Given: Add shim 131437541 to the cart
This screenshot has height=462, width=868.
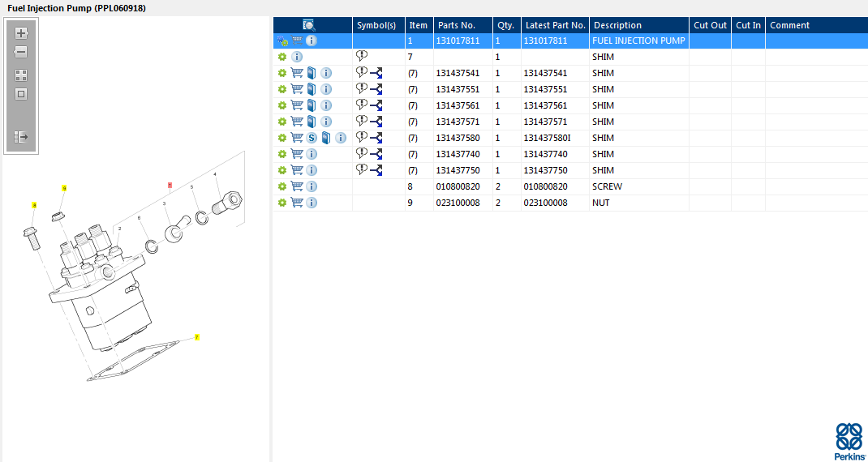Looking at the screenshot, I should pos(297,72).
